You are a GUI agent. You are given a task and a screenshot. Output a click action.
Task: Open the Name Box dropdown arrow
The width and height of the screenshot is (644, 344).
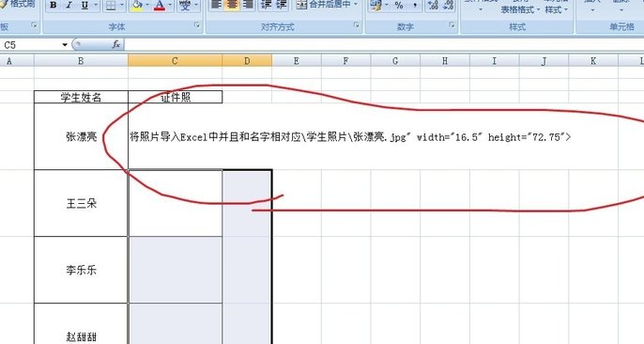65,45
